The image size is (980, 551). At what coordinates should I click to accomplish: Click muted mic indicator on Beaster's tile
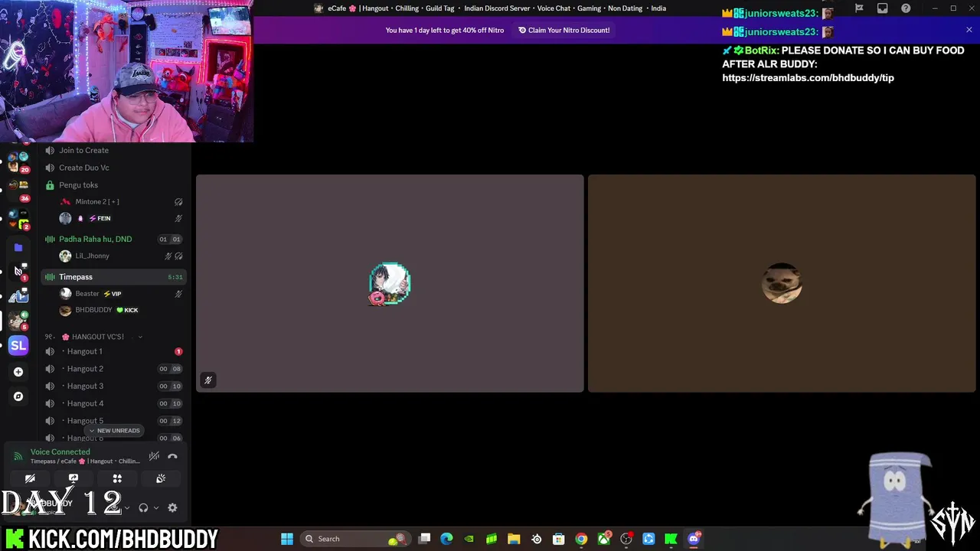[207, 380]
